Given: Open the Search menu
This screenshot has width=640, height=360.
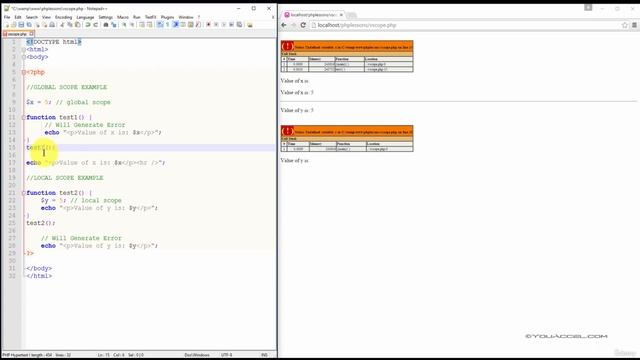Looking at the screenshot, I should pyautogui.click(x=31, y=17).
